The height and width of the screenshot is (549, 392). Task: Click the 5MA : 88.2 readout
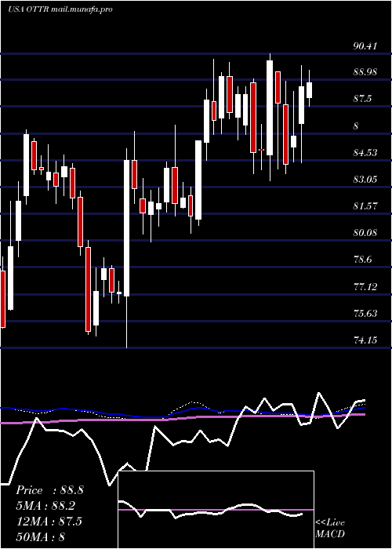tap(45, 506)
